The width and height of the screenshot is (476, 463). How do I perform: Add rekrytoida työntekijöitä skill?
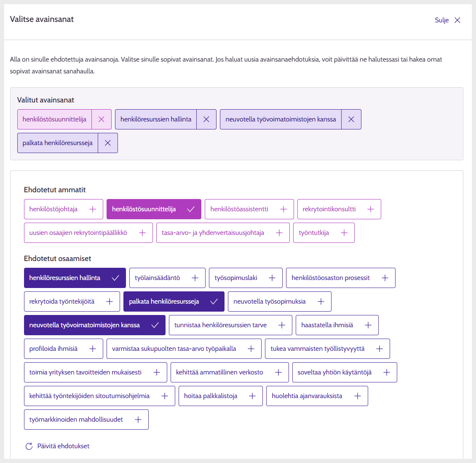pos(72,301)
